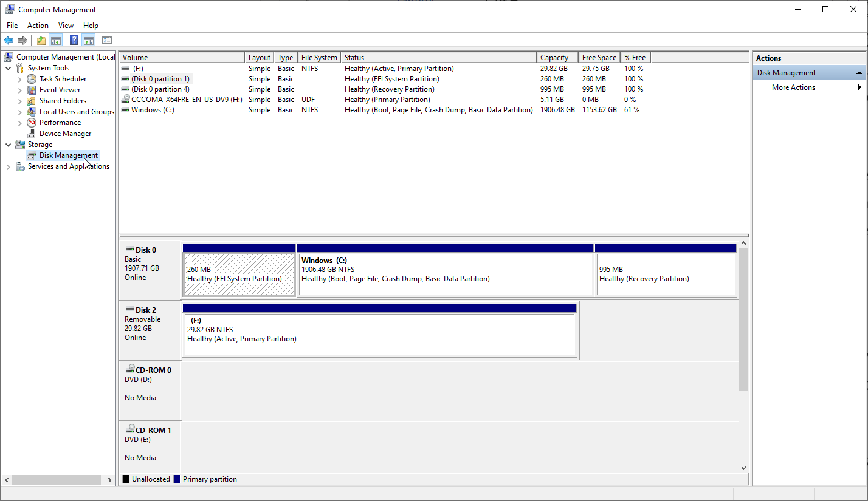Expand the Performance node
This screenshot has width=868, height=501.
click(x=20, y=123)
